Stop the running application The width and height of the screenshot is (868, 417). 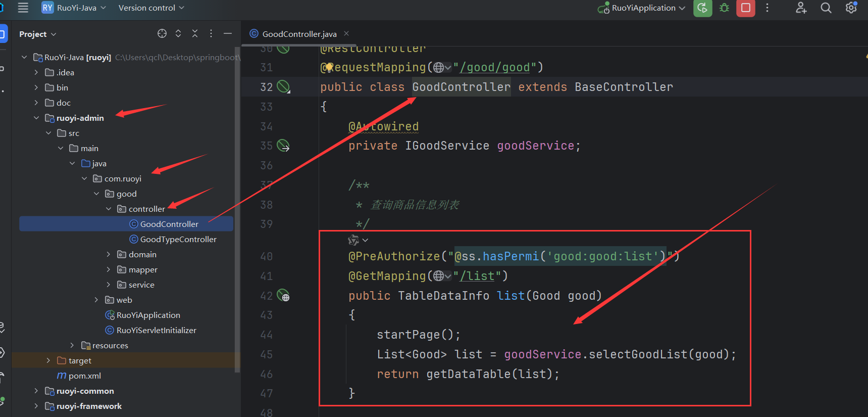[x=745, y=8]
